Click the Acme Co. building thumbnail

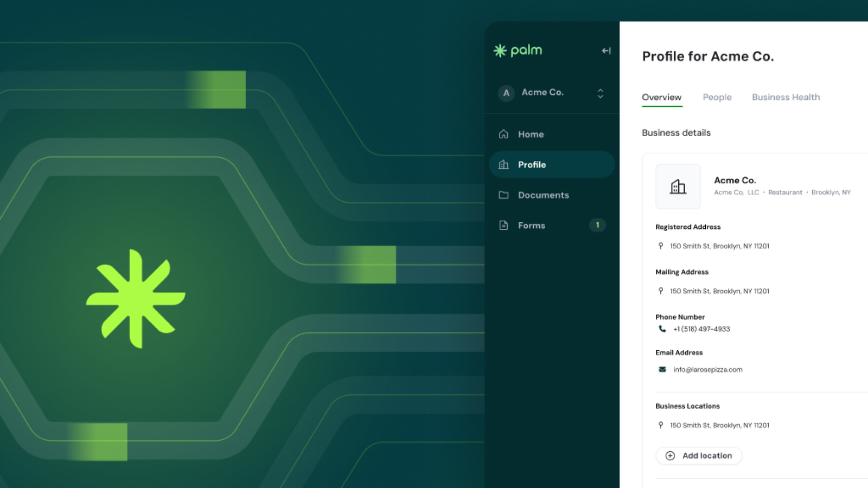678,187
